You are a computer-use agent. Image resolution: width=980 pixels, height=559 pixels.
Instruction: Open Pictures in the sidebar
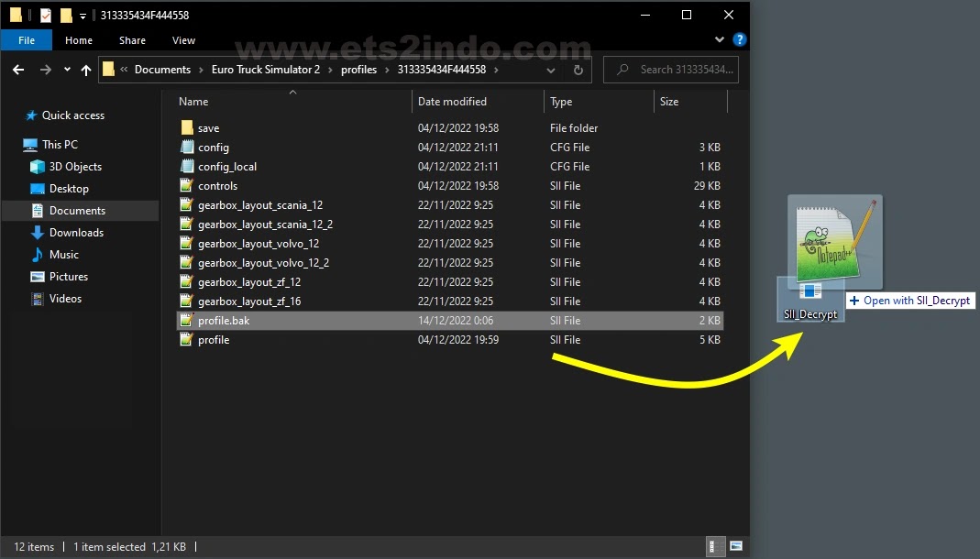[x=69, y=276]
